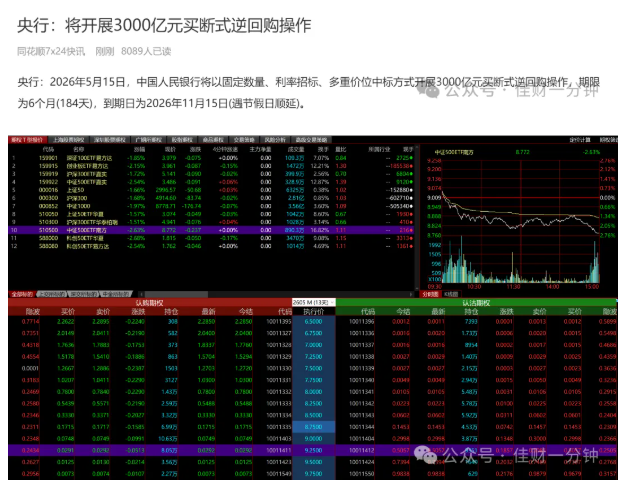Switch chart to 分时图 view
This screenshot has height=482, width=622.
click(430, 294)
